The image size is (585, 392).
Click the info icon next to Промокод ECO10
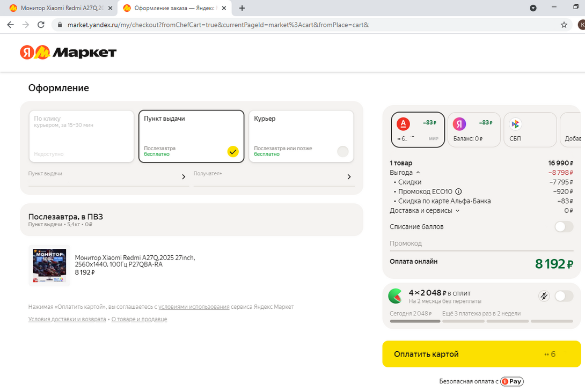458,191
